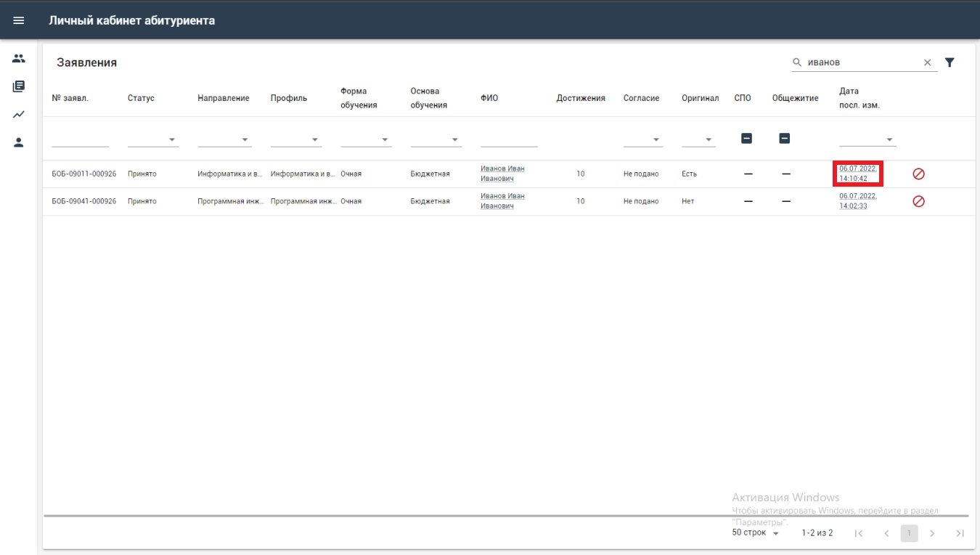980x555 pixels.
Task: Go to last page of pagination
Action: coord(960,533)
